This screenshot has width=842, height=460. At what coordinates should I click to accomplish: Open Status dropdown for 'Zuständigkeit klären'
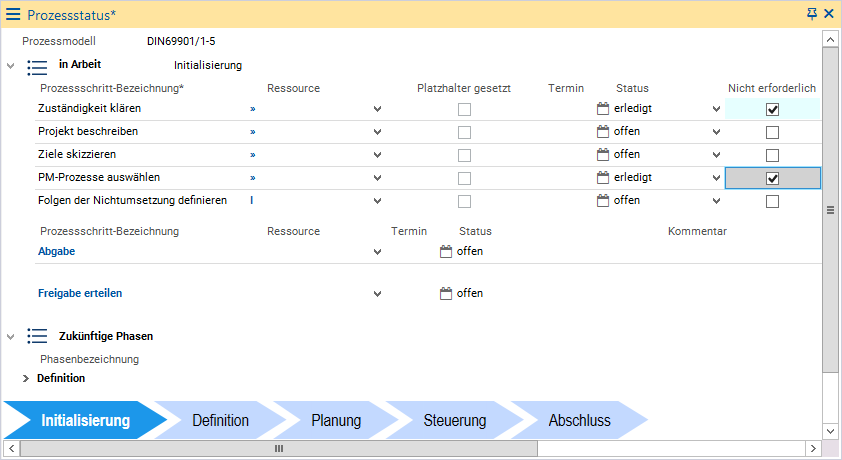pyautogui.click(x=716, y=109)
